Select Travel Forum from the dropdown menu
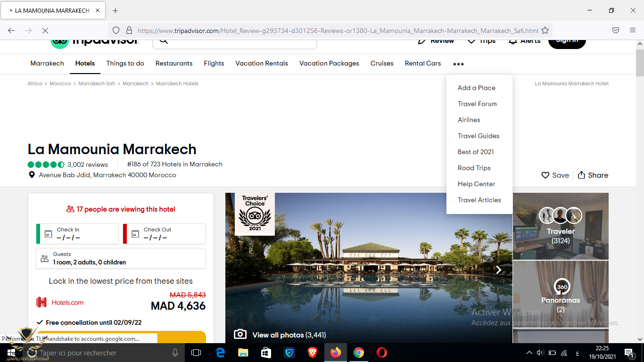Viewport: 644px width, 362px height. pyautogui.click(x=477, y=104)
